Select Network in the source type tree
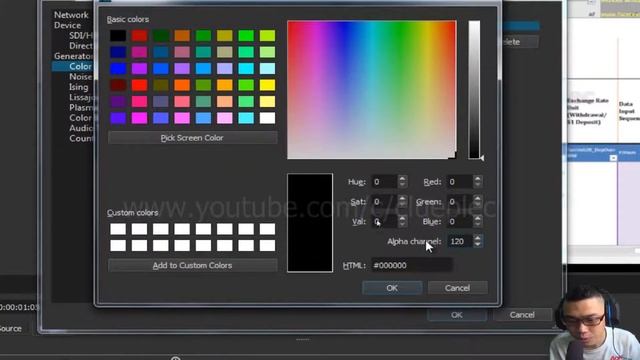Image resolution: width=640 pixels, height=360 pixels. [x=71, y=15]
